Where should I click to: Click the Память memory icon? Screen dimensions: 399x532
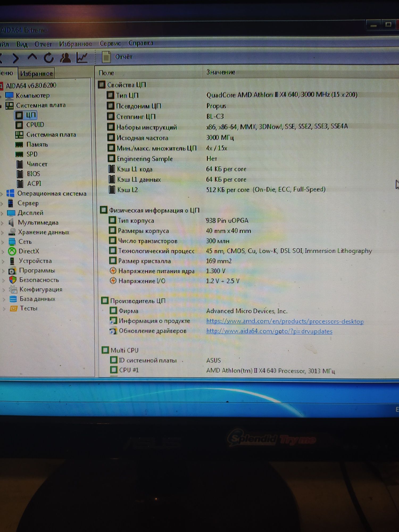coord(19,145)
